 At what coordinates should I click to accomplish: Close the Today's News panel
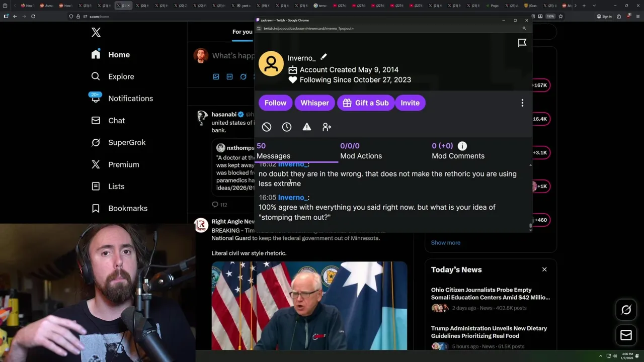pos(544,269)
